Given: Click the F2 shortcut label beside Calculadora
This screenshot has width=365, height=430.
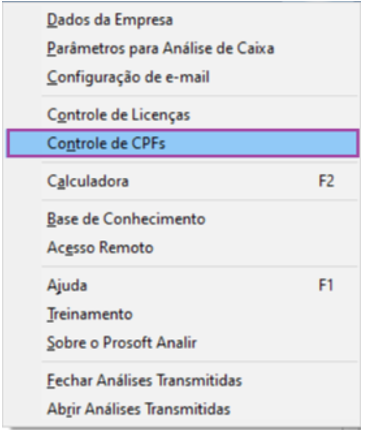Looking at the screenshot, I should point(326,181).
